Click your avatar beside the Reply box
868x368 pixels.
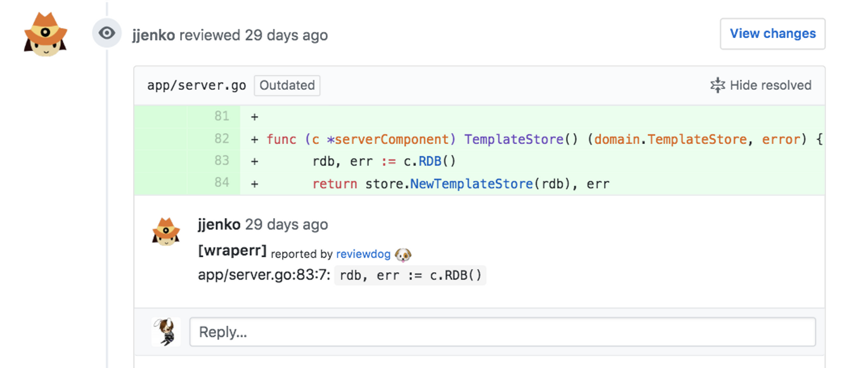(166, 332)
